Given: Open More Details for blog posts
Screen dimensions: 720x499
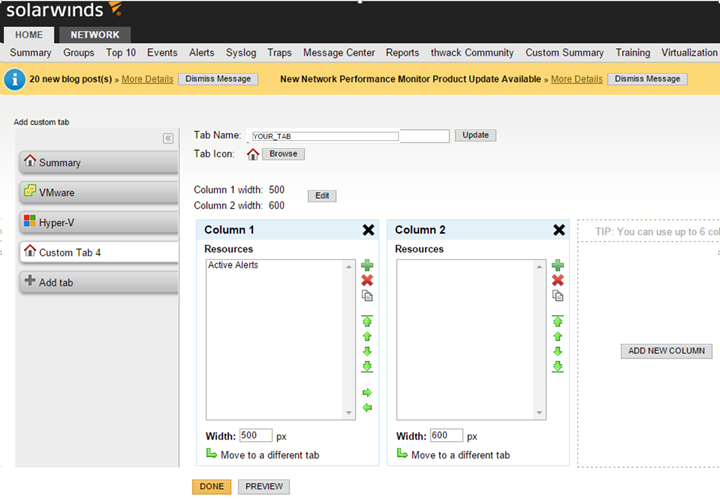Looking at the screenshot, I should pos(147,79).
